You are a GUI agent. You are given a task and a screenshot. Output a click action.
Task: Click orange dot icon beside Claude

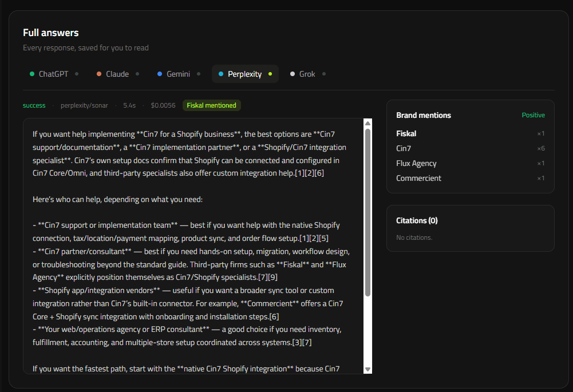point(99,74)
